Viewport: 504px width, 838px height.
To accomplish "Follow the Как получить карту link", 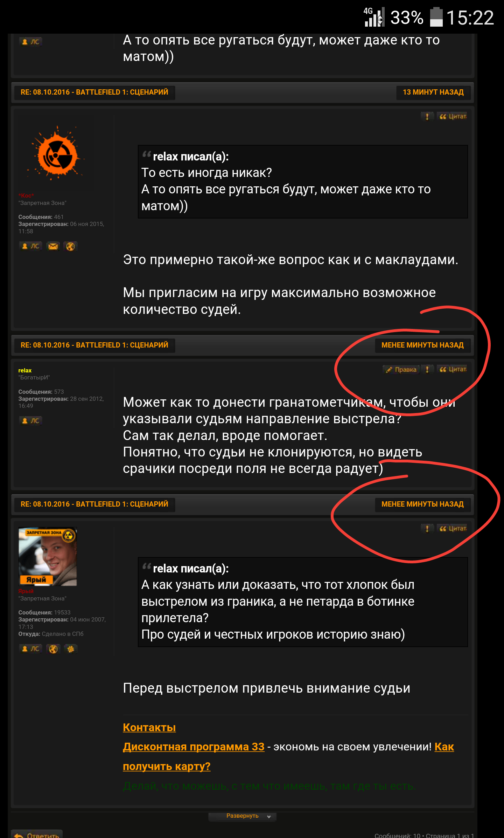I will point(288,757).
